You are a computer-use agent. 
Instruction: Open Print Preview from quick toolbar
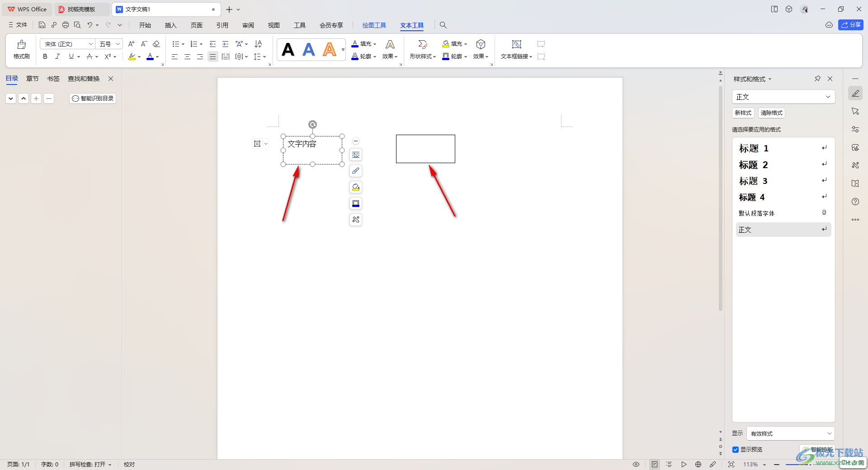77,25
